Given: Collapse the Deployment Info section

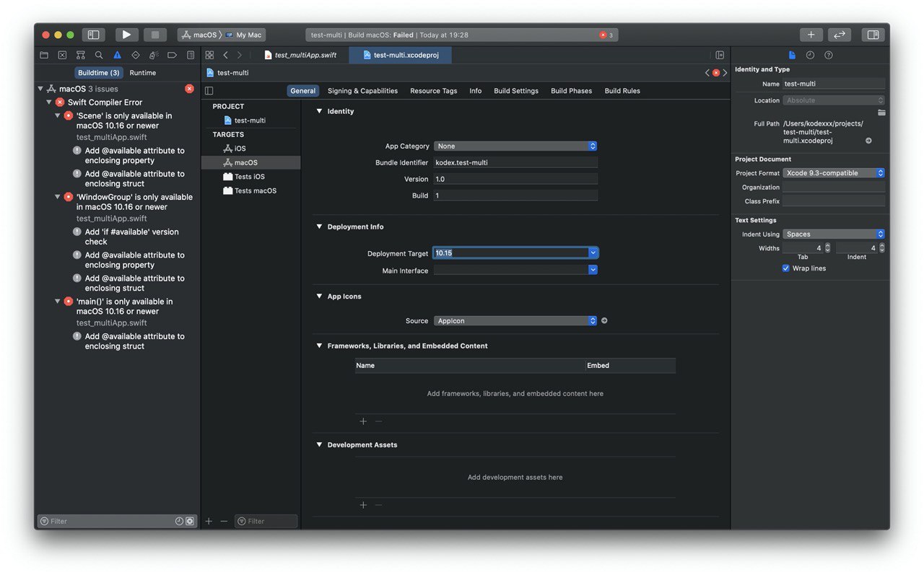Looking at the screenshot, I should click(319, 227).
